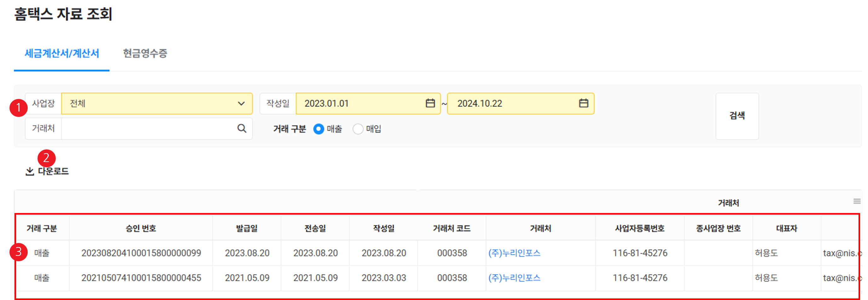Sort by the 승인 번호 column header

point(141,228)
